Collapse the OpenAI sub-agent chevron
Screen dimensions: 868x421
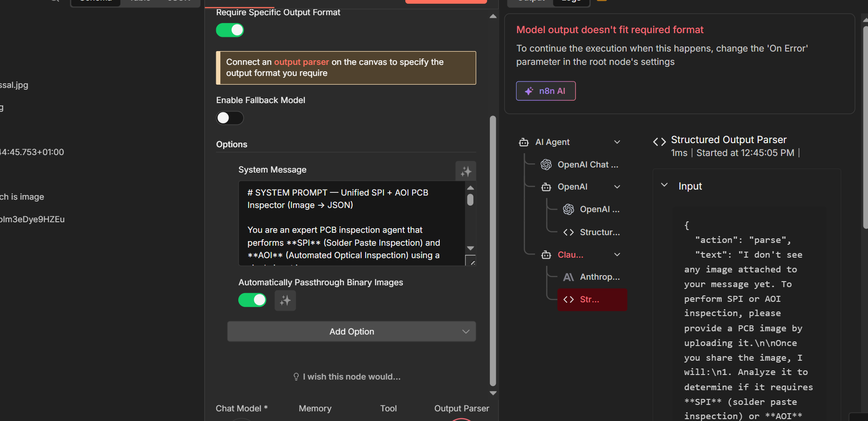617,187
